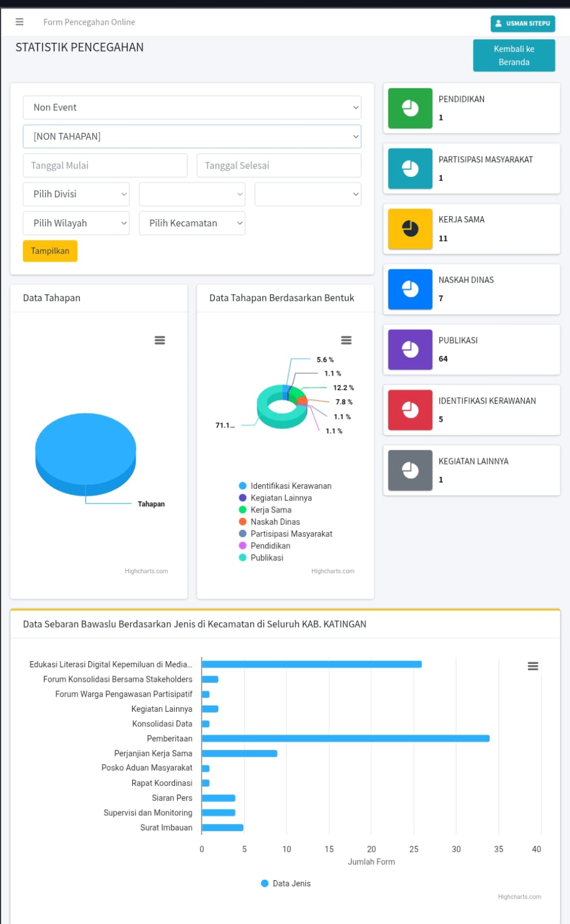
Task: Open the Pilih Kecamatan dropdown
Action: click(192, 223)
